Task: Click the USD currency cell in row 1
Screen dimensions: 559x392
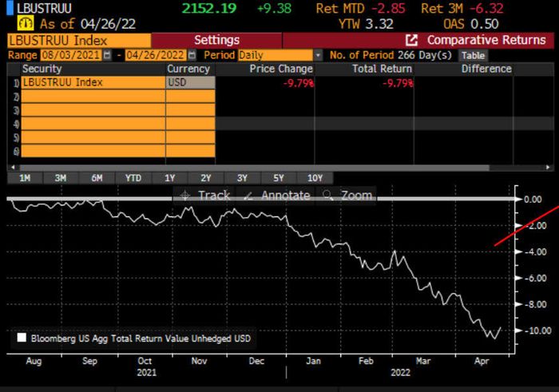Action: coord(190,82)
